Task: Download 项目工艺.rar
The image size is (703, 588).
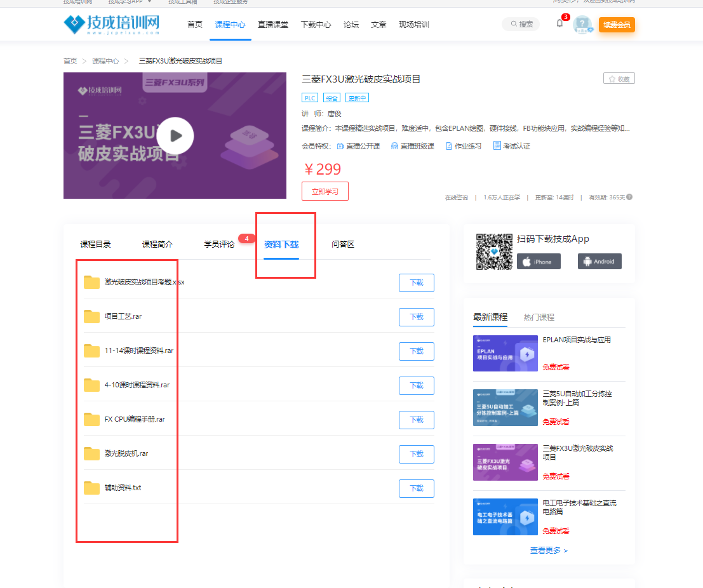Action: 417,317
